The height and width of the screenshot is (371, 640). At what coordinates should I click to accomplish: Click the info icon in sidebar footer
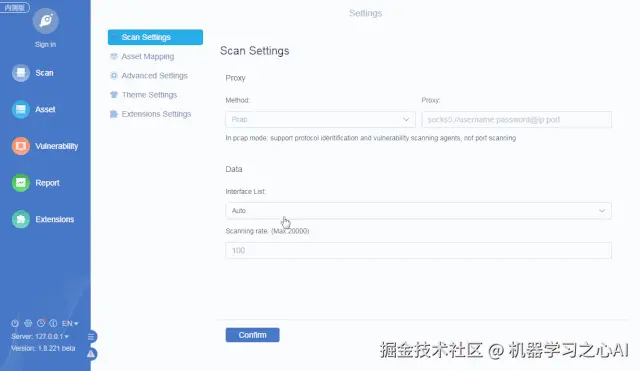tap(53, 323)
